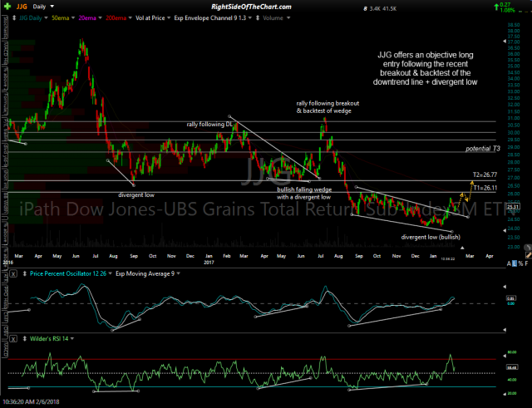The image size is (532, 408).
Task: Click the RSI panel axis arrow near 20.00
Action: coord(505,393)
